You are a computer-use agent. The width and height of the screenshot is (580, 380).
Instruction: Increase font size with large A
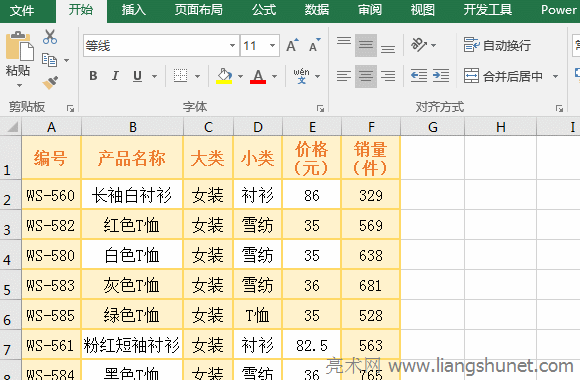[x=292, y=46]
